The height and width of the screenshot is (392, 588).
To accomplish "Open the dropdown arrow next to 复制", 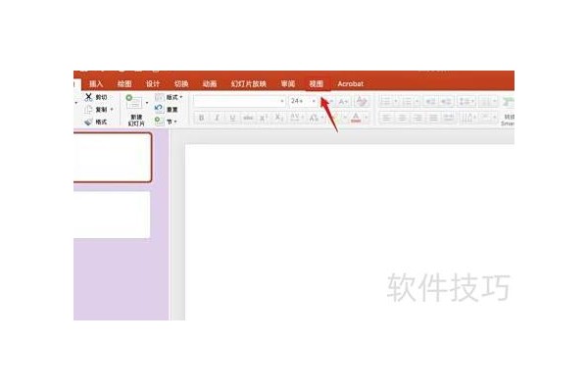I will point(112,110).
